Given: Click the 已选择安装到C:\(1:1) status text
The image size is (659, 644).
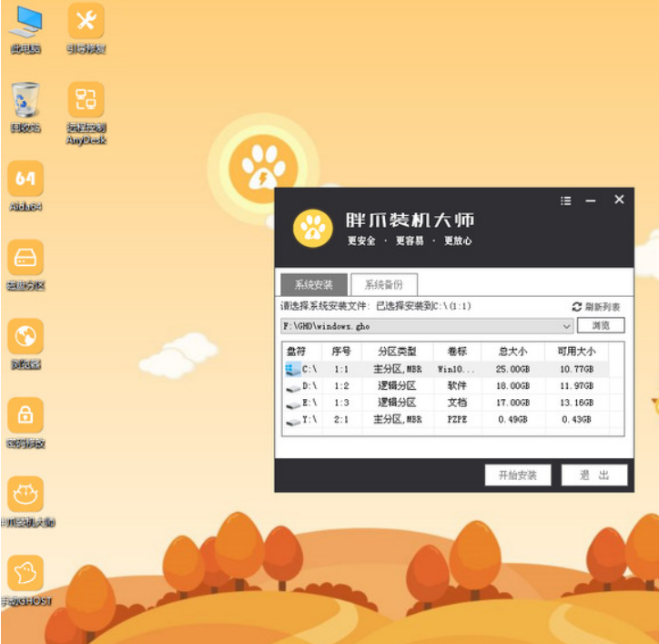Looking at the screenshot, I should pyautogui.click(x=423, y=306).
